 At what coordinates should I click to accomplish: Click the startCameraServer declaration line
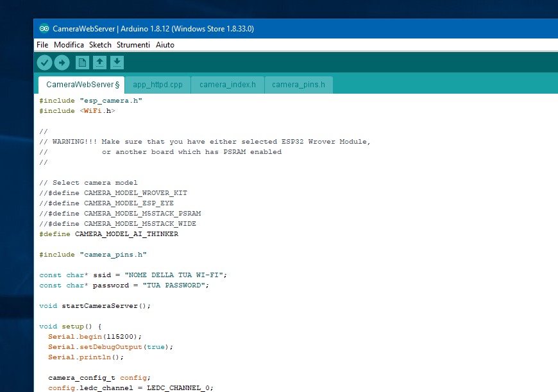click(x=95, y=306)
